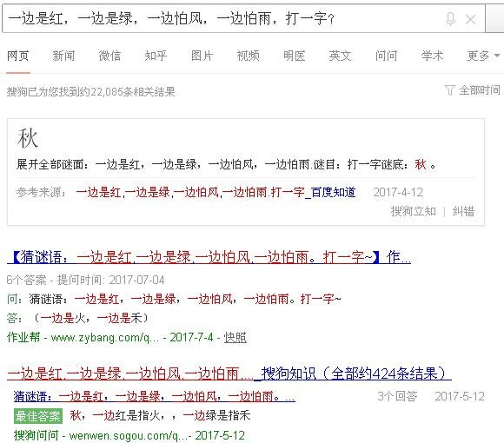Open the 全部时间 time filter
The width and height of the screenshot is (504, 443).
pyautogui.click(x=480, y=90)
